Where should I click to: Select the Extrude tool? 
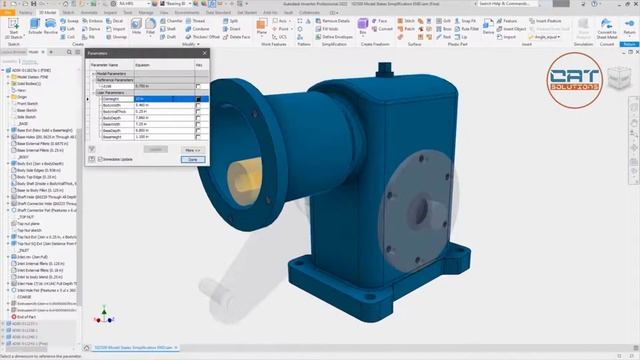click(x=35, y=27)
